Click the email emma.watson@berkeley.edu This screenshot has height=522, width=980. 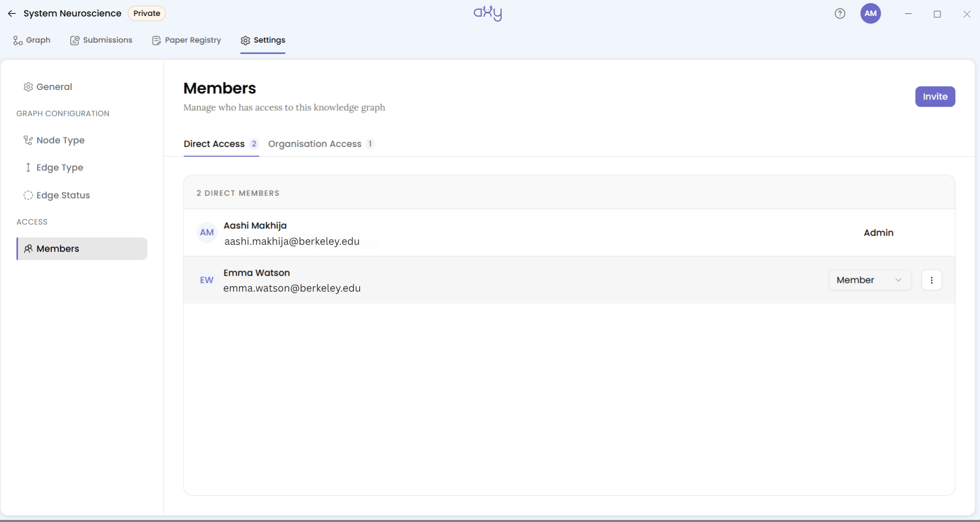pos(292,289)
